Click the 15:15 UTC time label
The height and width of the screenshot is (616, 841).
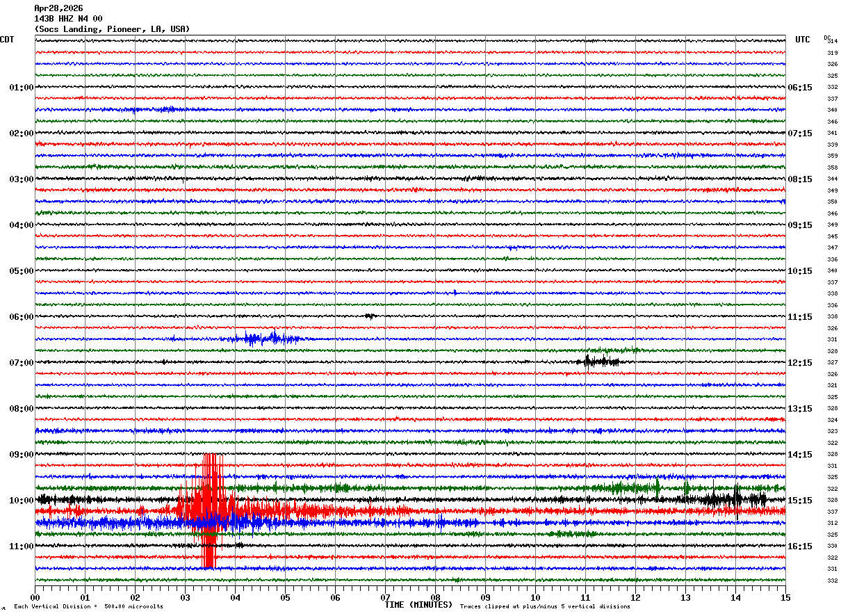coord(800,501)
